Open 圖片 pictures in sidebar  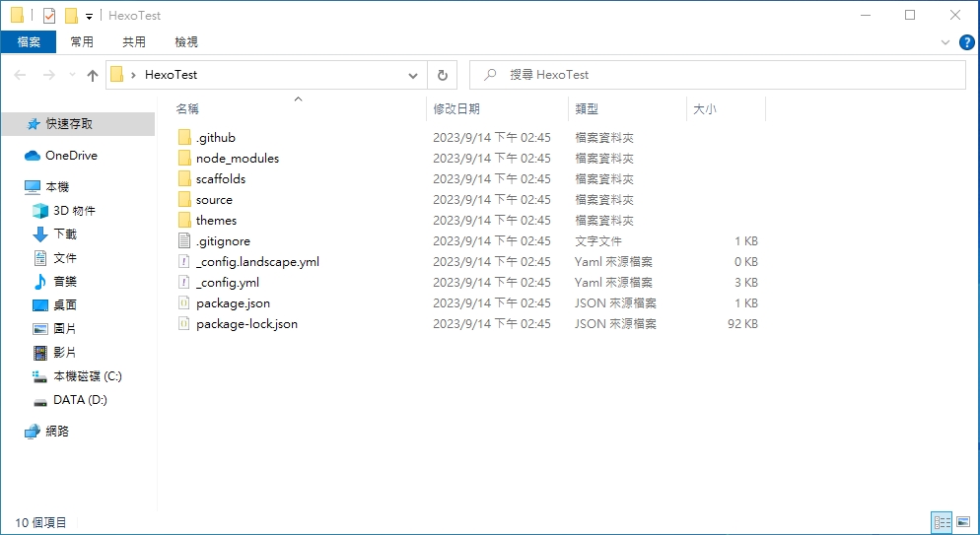[54, 328]
